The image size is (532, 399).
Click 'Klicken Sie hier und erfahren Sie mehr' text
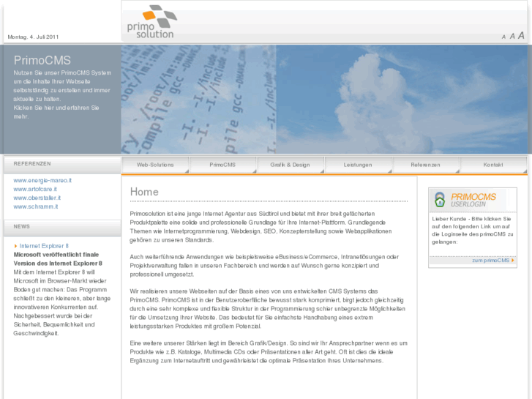(56, 112)
